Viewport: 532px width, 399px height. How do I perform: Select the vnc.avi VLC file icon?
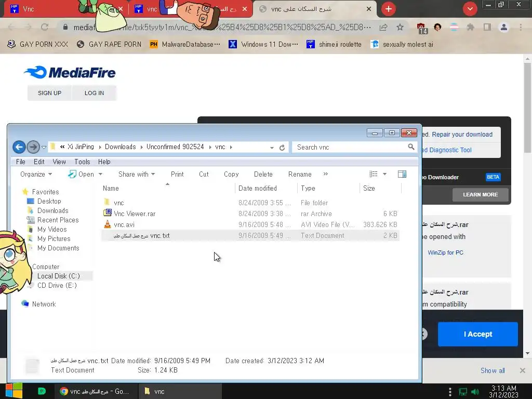(107, 224)
